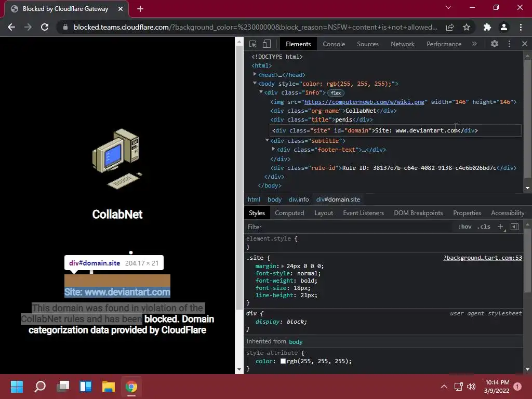Switch to the Network tab
Screen dimensions: 532x399
[x=403, y=44]
